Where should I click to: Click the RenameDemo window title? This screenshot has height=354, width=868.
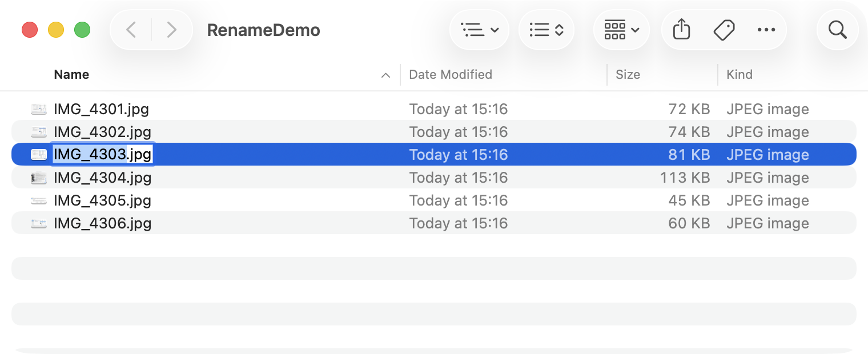[x=263, y=30]
